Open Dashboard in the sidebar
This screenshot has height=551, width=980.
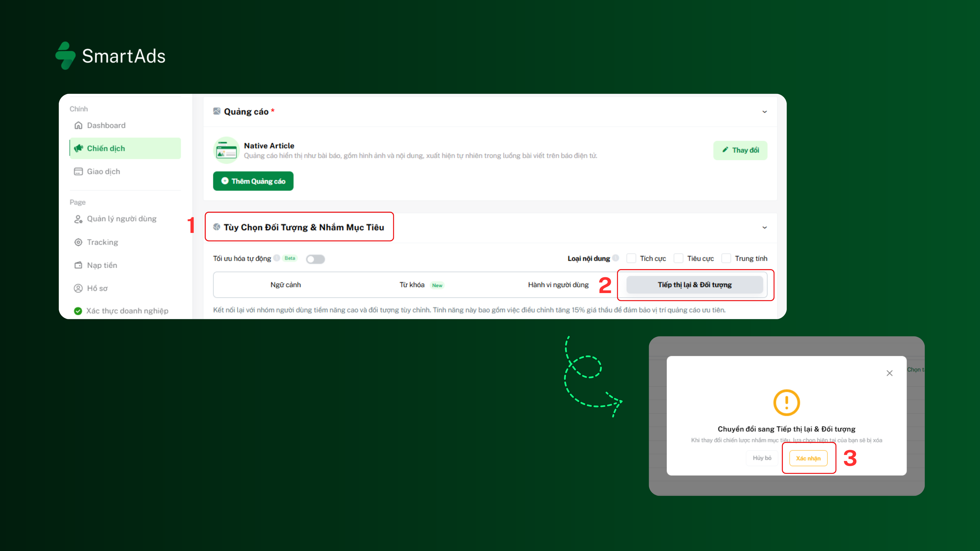125,125
